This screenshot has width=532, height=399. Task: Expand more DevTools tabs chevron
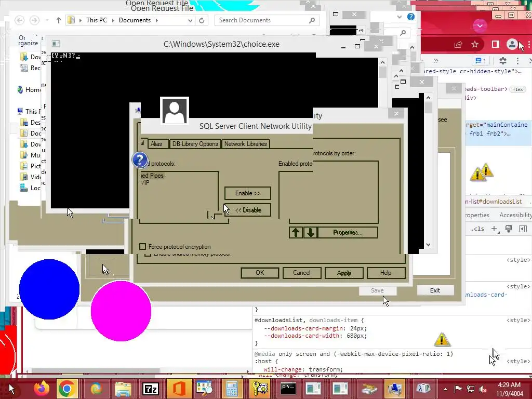click(x=436, y=61)
